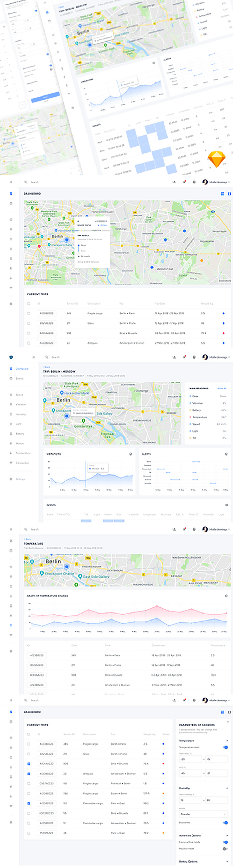Select Motion in the Trip screen sidebar
233x868 pixels.
pyautogui.click(x=19, y=443)
